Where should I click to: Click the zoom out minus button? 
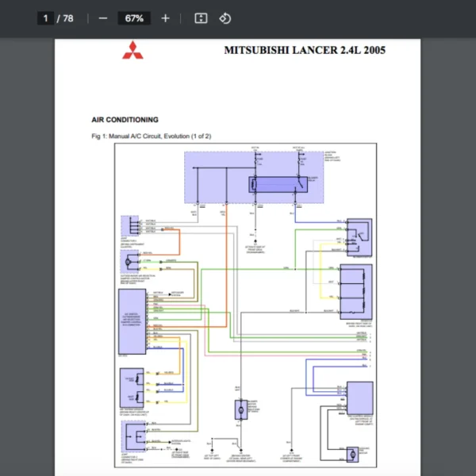(x=103, y=17)
